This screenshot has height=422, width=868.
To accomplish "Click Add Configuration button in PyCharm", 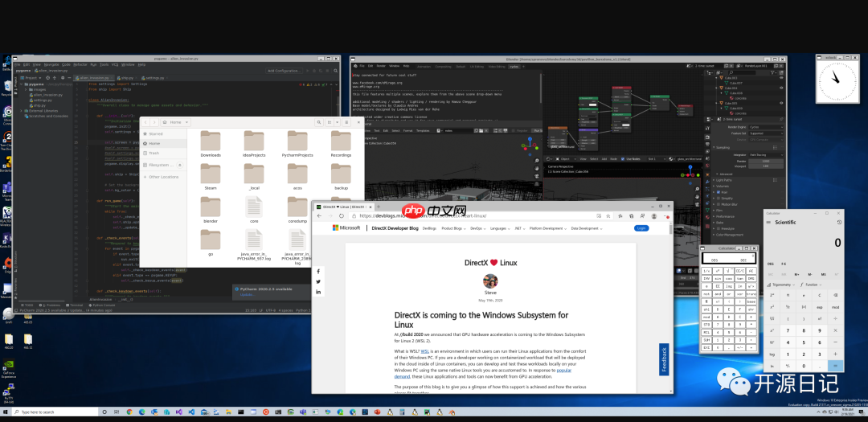I will tap(284, 71).
